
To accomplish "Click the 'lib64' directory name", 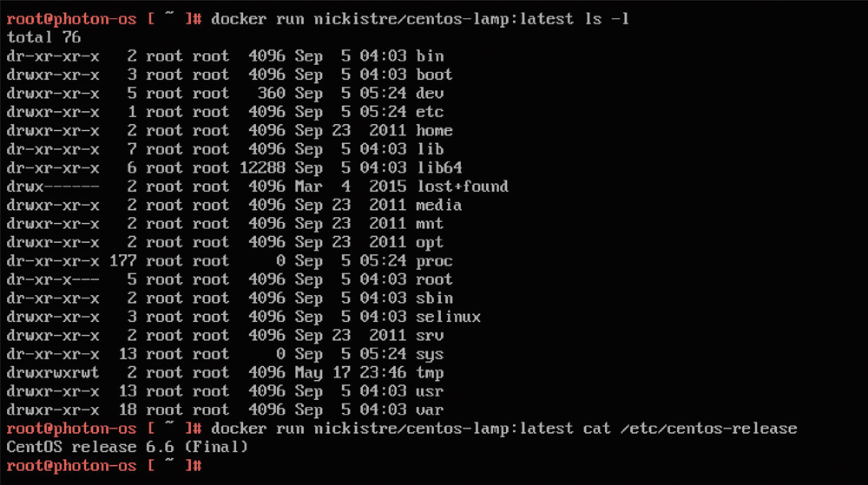I will coord(439,167).
